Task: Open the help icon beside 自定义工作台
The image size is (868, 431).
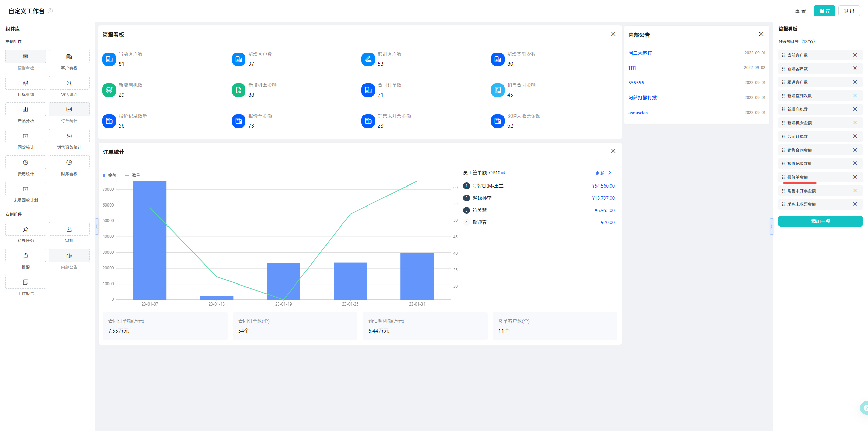Action: coord(50,11)
